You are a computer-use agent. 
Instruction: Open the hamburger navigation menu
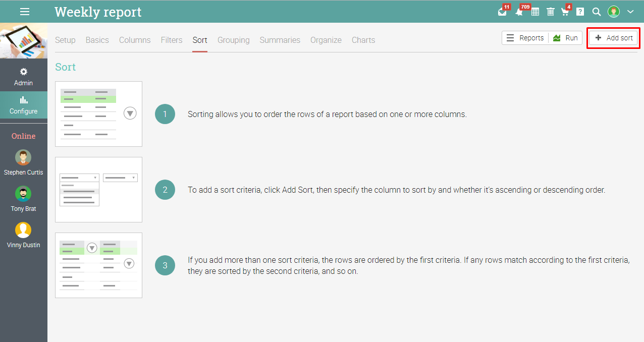click(24, 12)
